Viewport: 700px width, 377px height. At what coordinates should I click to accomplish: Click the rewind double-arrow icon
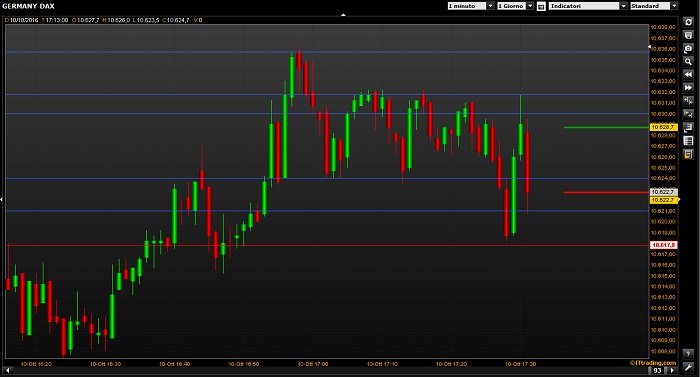tap(688, 75)
